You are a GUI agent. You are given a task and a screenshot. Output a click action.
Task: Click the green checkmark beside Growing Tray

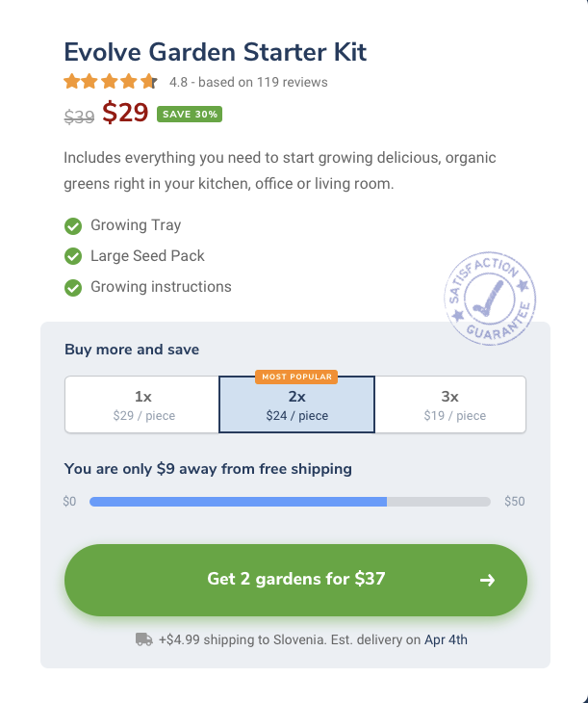click(73, 226)
